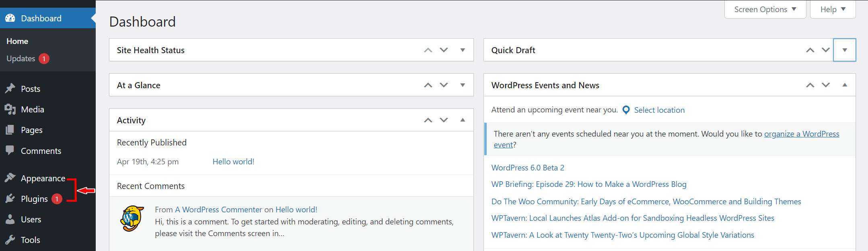Follow the organize a WordPress event link
Screen dimensions: 868x251
click(x=802, y=134)
